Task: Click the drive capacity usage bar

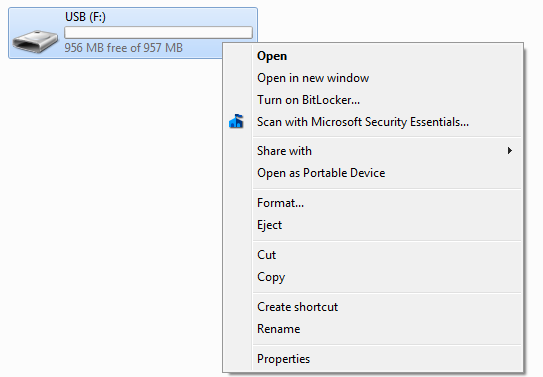Action: point(158,32)
